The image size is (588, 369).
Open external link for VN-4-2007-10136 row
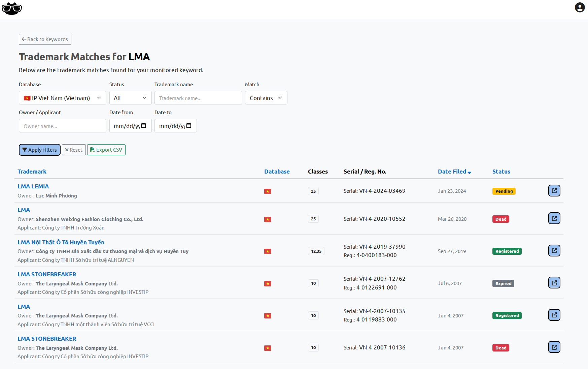[x=554, y=347]
